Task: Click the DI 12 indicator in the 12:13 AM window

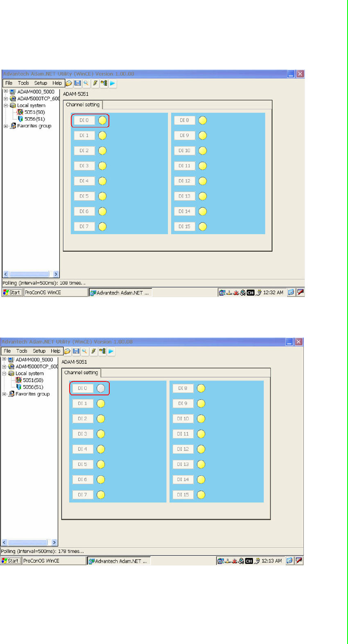Action: 201,449
